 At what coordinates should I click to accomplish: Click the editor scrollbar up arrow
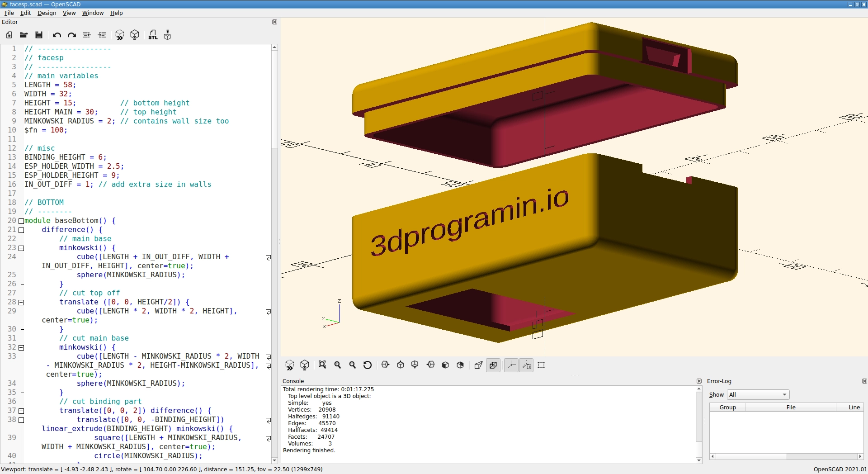pyautogui.click(x=274, y=47)
